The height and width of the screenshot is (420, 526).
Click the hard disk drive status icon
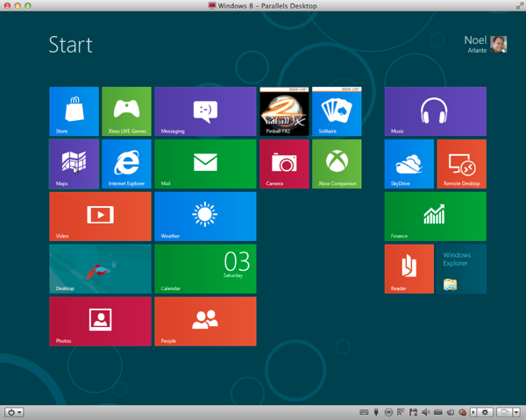pyautogui.click(x=437, y=412)
